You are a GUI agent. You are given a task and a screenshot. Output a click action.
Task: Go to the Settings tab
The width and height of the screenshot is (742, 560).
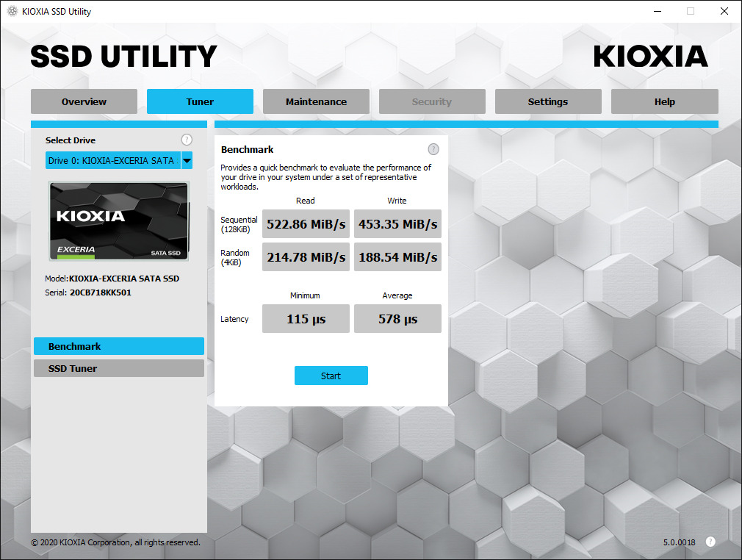click(x=548, y=101)
